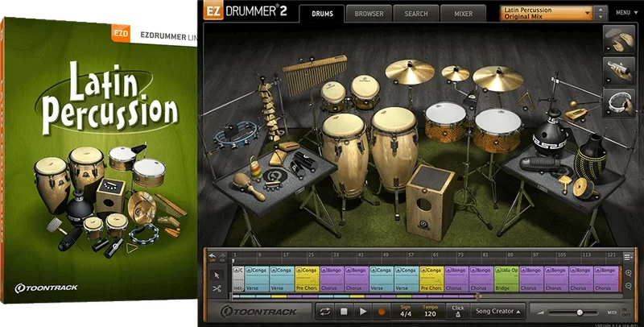Click the MIDI in/out indicator
644x327 pixels.
tap(618, 313)
